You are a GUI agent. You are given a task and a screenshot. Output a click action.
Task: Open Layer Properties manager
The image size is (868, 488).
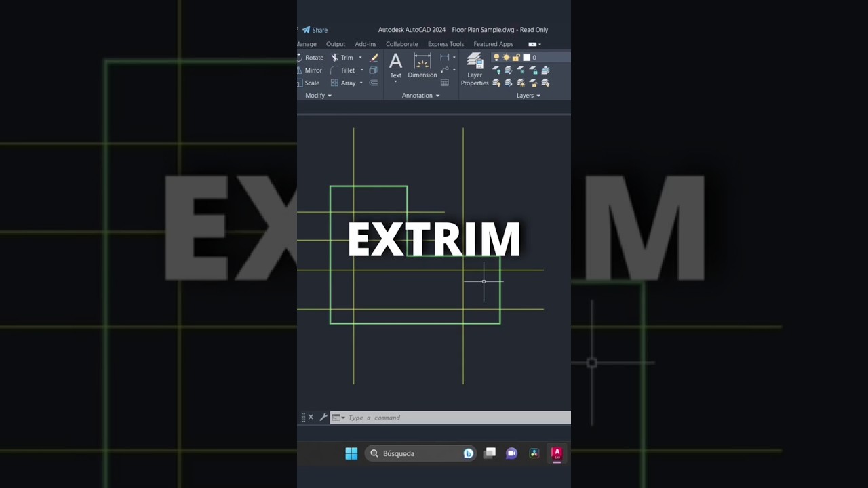click(475, 70)
